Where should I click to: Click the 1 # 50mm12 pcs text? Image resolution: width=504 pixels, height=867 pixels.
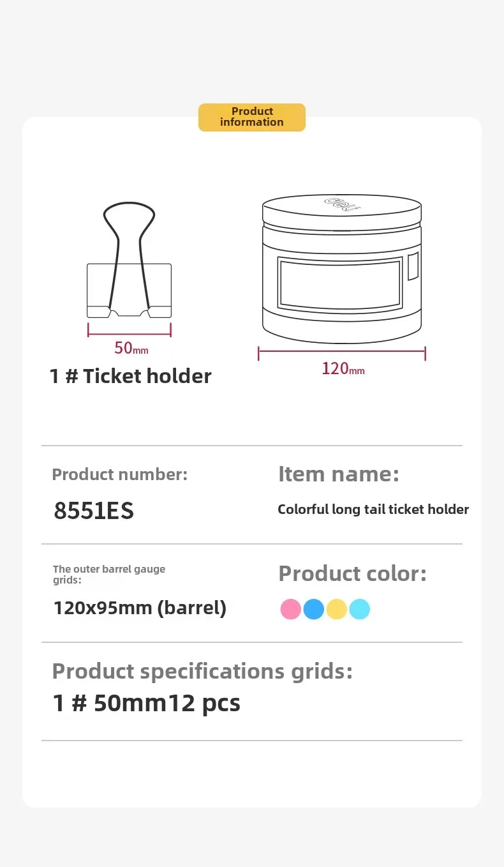[147, 703]
